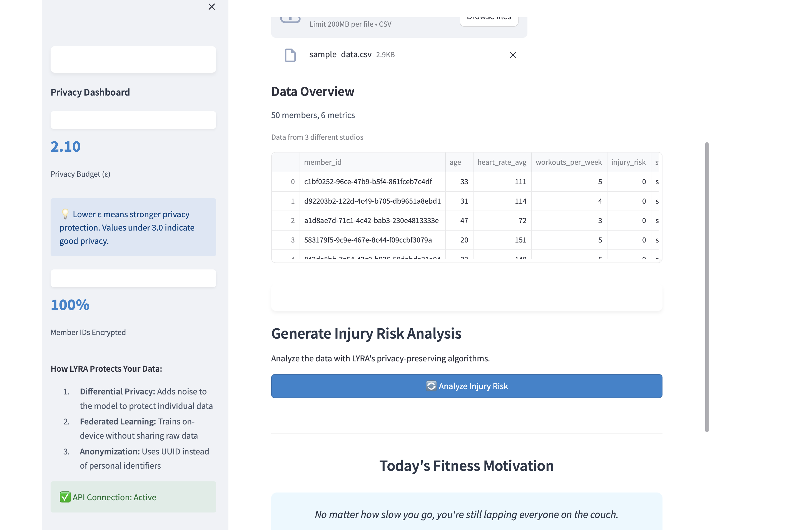Select member ID cell in row 2
Screen dimensions: 812x530
371,220
